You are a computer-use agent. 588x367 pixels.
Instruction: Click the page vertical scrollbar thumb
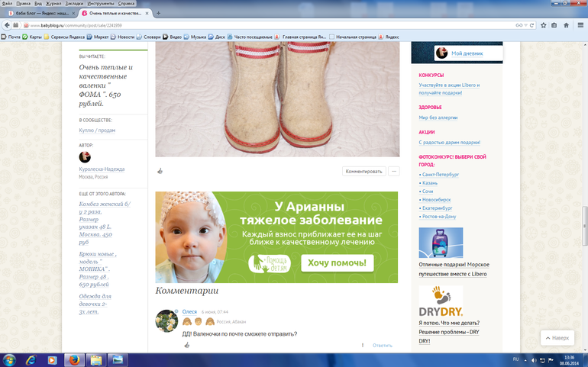point(585,225)
